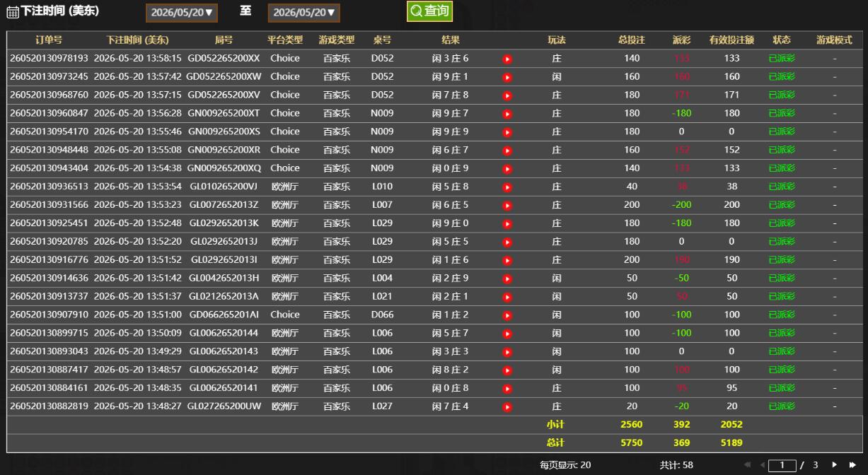Click the 游戏模式 column header
Screen dimensions: 868x475
click(835, 40)
